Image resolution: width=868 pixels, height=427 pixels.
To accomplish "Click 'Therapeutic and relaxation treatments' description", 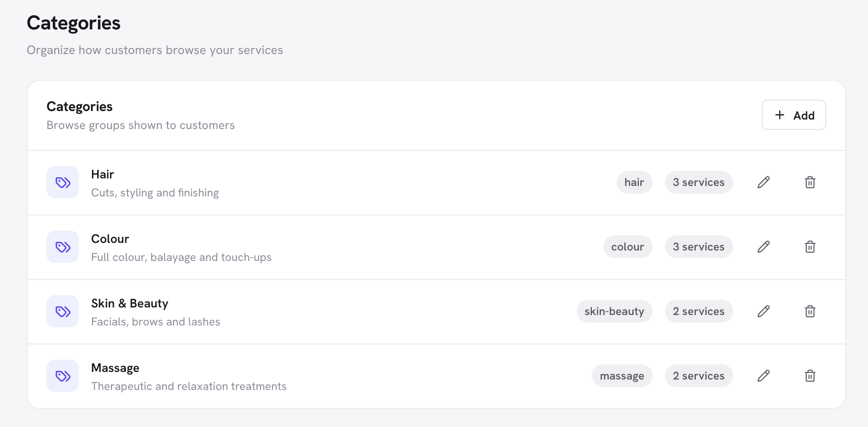I will tap(189, 386).
